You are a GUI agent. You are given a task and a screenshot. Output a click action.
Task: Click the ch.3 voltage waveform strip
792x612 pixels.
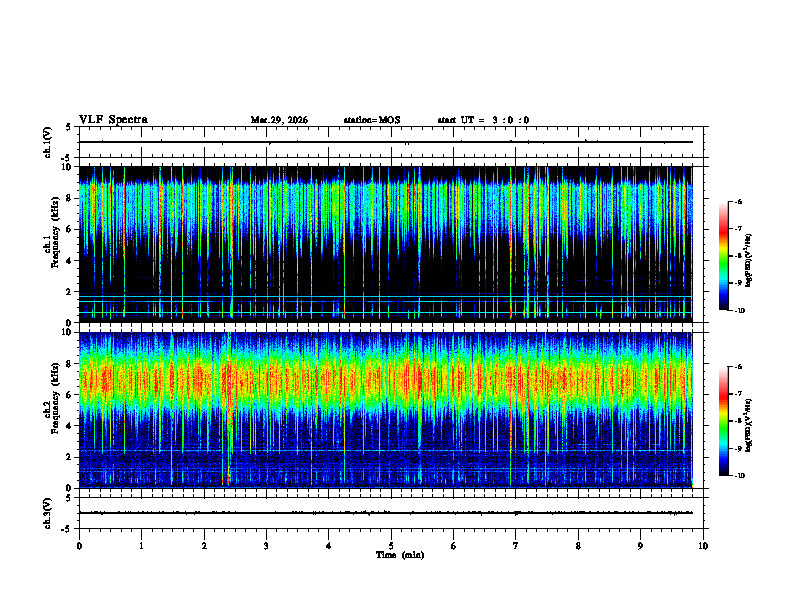point(391,513)
